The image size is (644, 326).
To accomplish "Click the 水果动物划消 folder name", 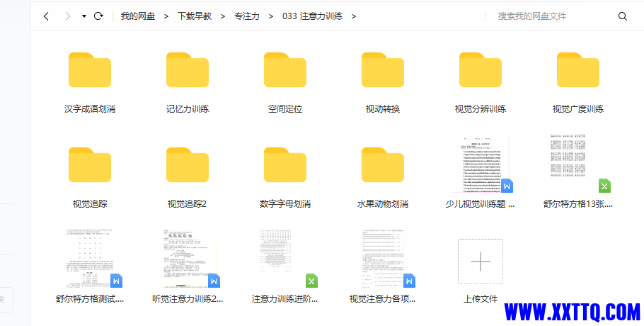I will [383, 203].
